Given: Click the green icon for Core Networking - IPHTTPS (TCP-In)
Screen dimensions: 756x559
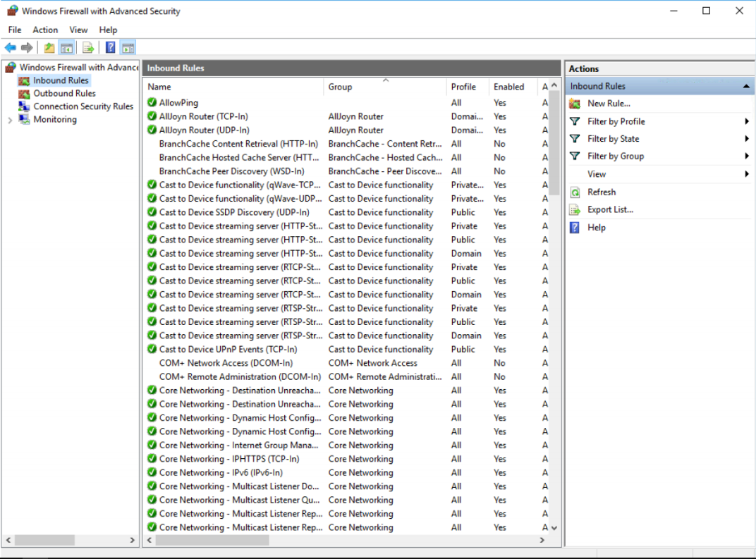Looking at the screenshot, I should [152, 459].
